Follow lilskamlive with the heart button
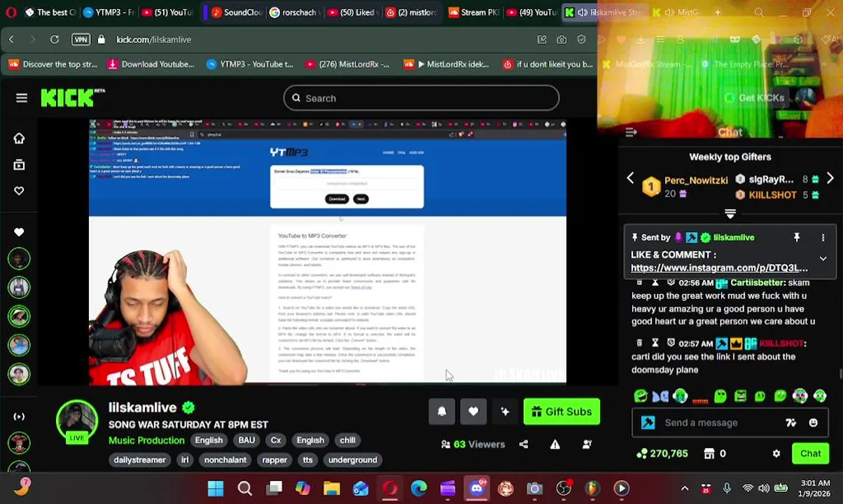The image size is (843, 504). pos(473,412)
